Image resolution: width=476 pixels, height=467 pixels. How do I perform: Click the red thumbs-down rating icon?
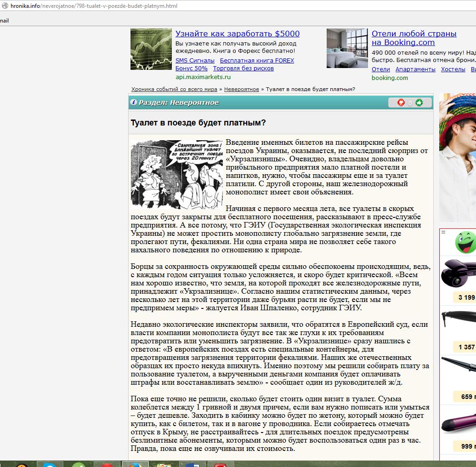point(401,103)
